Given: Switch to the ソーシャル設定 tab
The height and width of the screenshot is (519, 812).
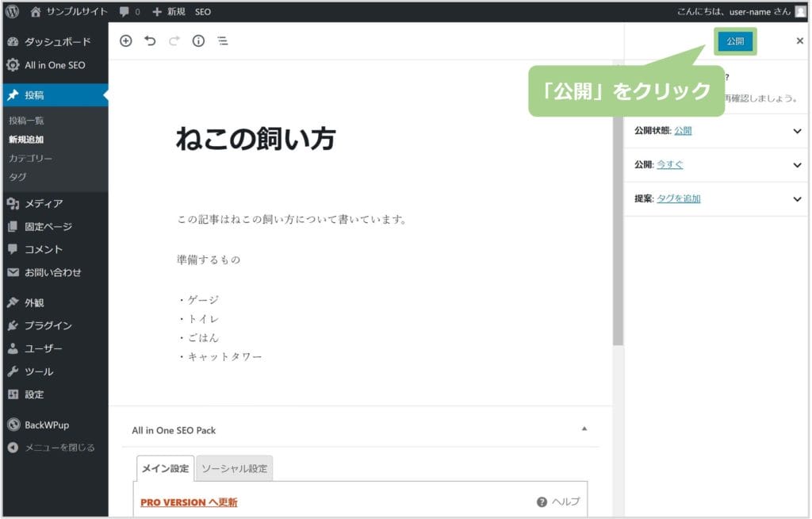Looking at the screenshot, I should coord(234,468).
